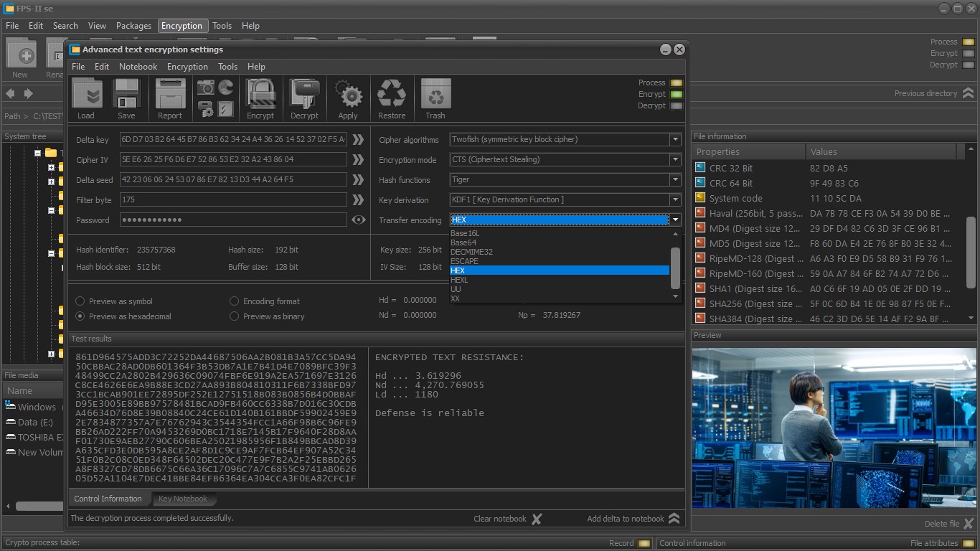Screen dimensions: 980x551
Task: Click the Save floppy disk icon
Action: click(126, 94)
